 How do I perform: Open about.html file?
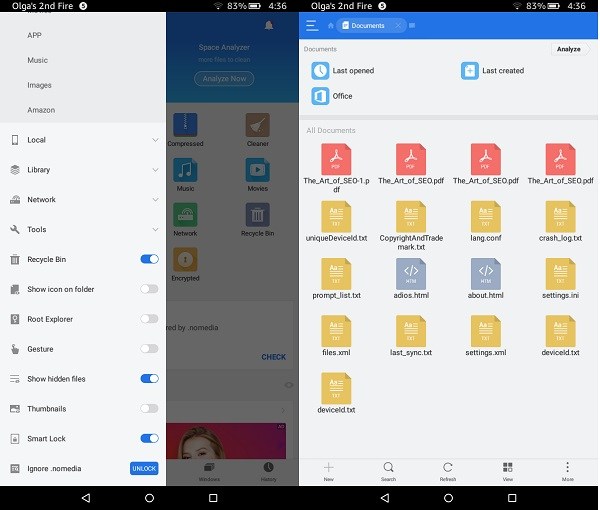pos(486,279)
